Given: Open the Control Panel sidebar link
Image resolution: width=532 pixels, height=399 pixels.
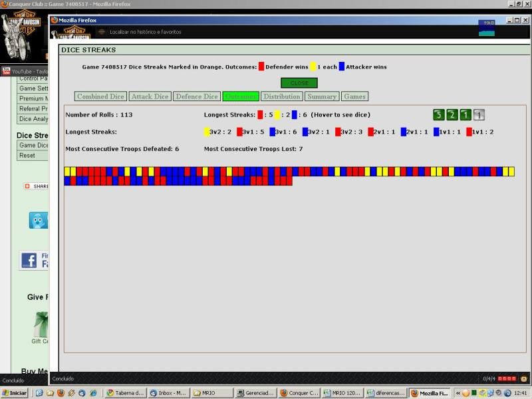Looking at the screenshot, I should pos(33,78).
